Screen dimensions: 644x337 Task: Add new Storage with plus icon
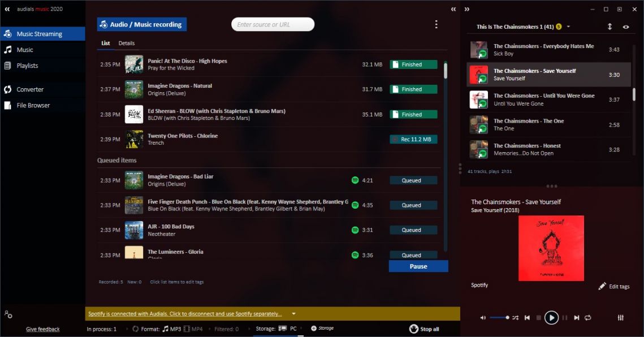(x=322, y=329)
